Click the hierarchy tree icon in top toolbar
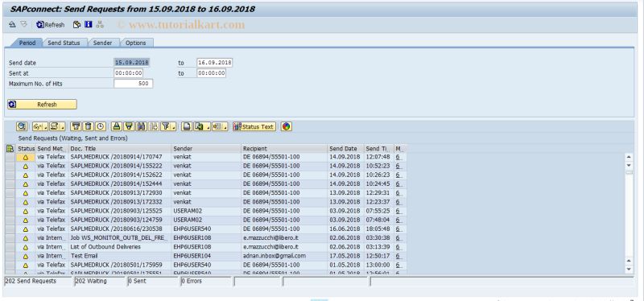The width and height of the screenshot is (644, 301). (x=100, y=25)
